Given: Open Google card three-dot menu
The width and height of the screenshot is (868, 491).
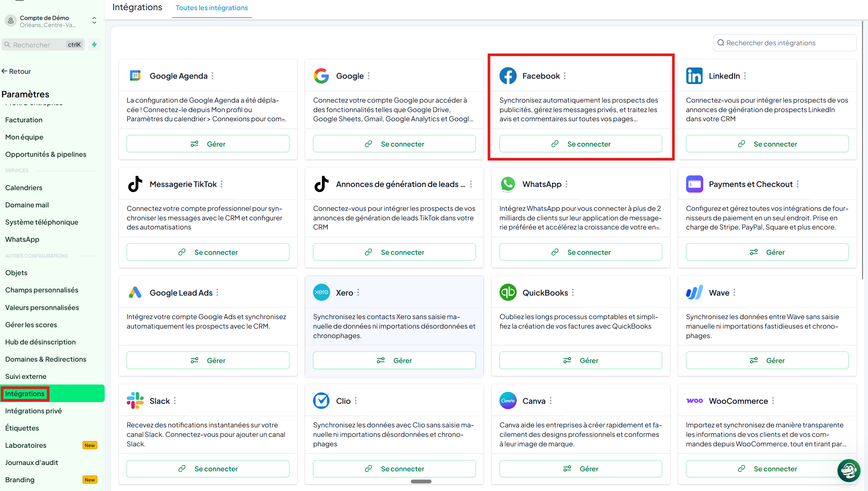Looking at the screenshot, I should 369,76.
